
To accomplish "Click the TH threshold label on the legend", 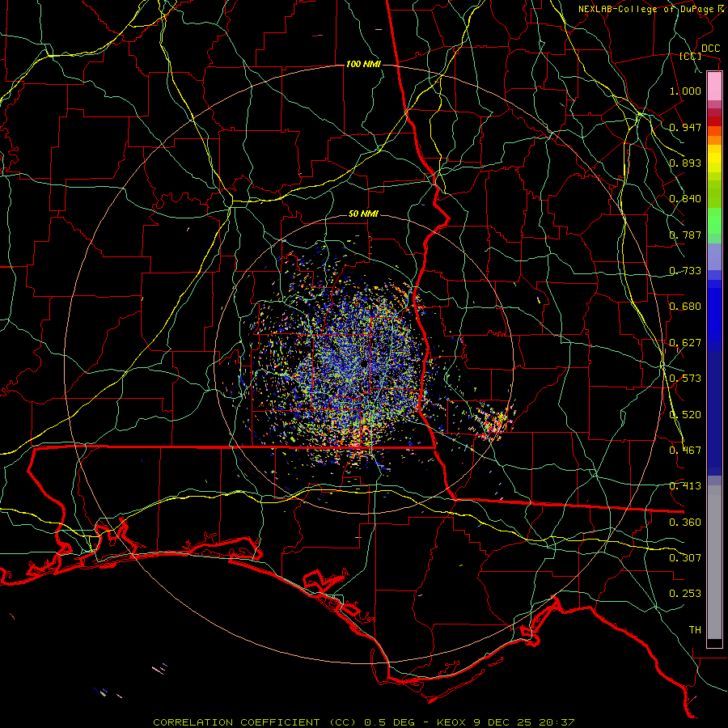I will (695, 630).
